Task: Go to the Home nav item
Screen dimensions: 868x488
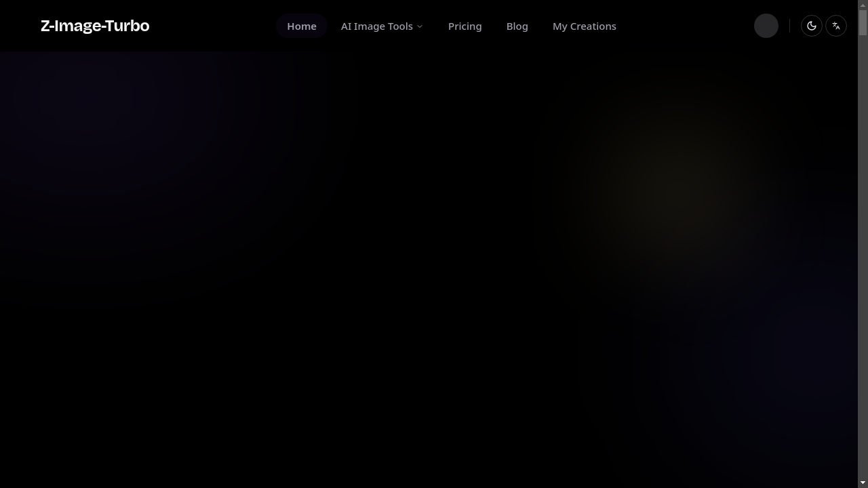Action: pos(302,26)
